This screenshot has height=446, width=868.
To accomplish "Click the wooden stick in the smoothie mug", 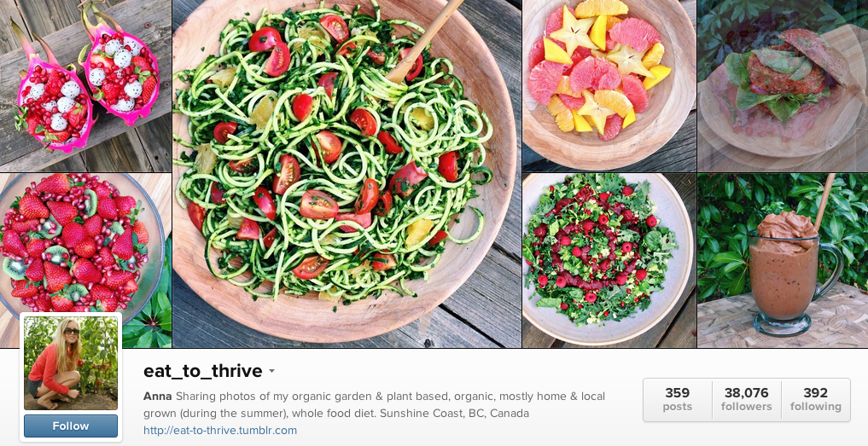I will click(824, 201).
